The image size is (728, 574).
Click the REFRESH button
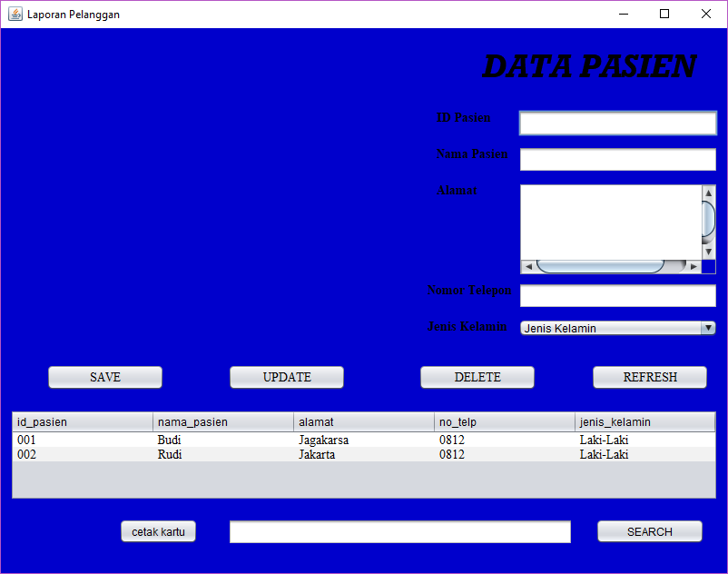649,377
